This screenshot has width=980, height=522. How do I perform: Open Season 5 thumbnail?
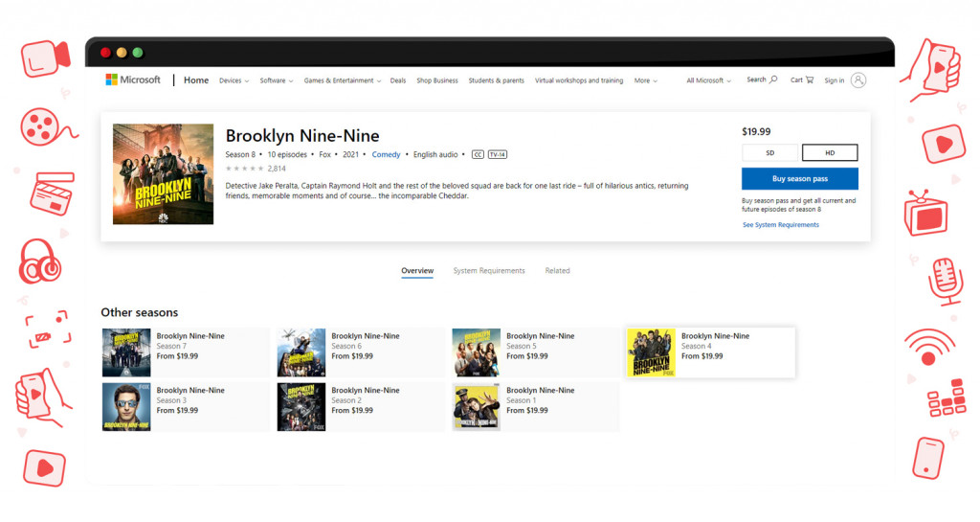coord(477,352)
